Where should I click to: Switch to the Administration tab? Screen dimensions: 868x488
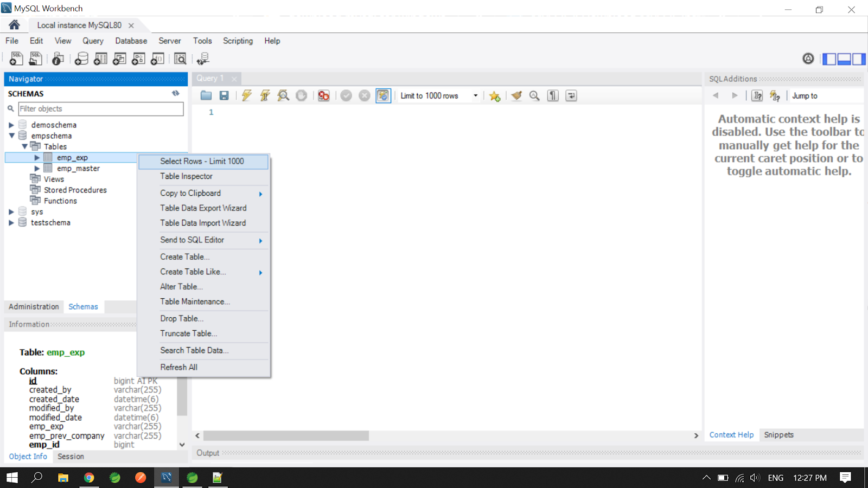coord(34,306)
